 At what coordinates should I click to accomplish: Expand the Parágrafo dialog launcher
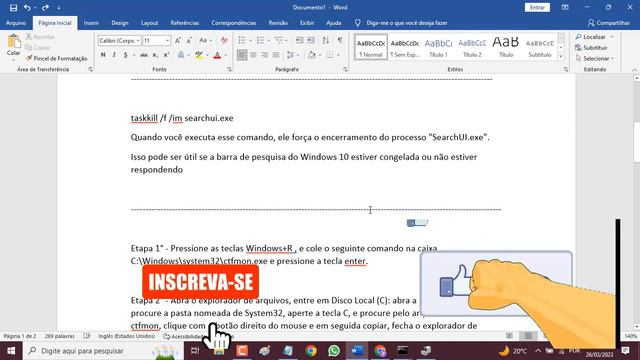(345, 69)
